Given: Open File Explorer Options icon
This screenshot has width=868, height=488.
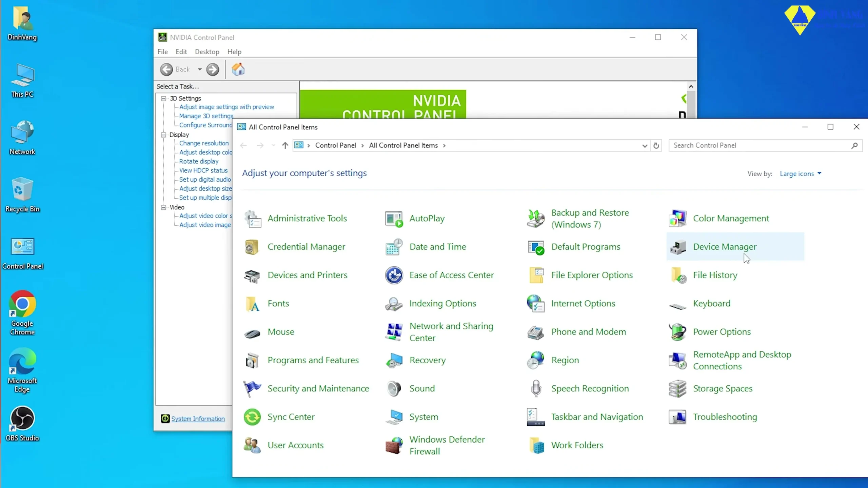Looking at the screenshot, I should 536,275.
